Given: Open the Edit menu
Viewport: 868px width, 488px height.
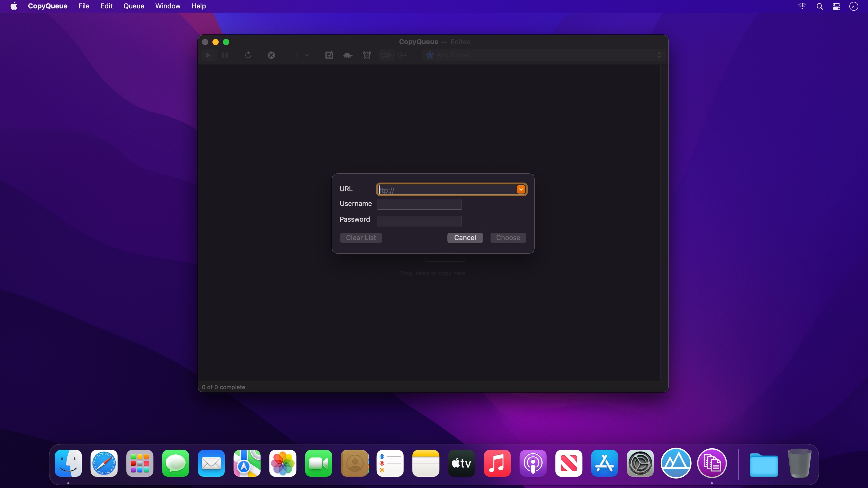Looking at the screenshot, I should pyautogui.click(x=106, y=6).
